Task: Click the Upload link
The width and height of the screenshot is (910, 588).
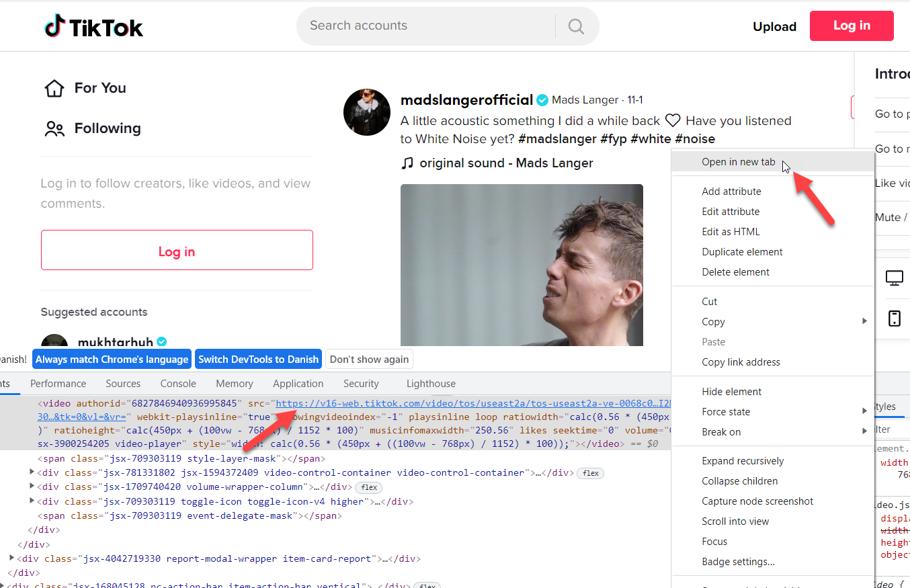Action: coord(774,27)
